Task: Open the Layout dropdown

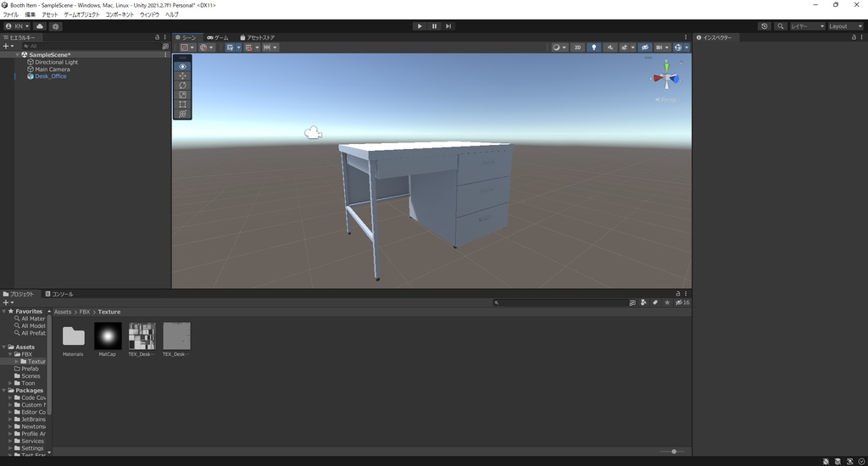Action: click(x=845, y=26)
